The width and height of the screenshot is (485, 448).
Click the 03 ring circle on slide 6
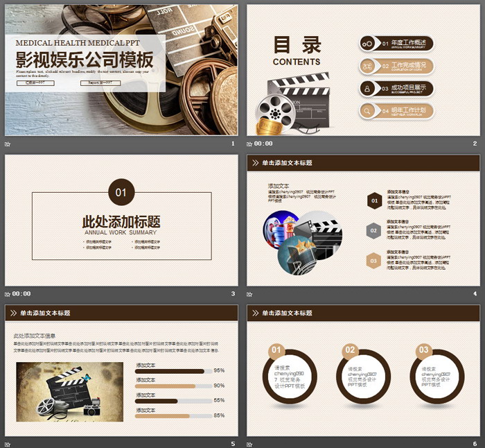436,376
